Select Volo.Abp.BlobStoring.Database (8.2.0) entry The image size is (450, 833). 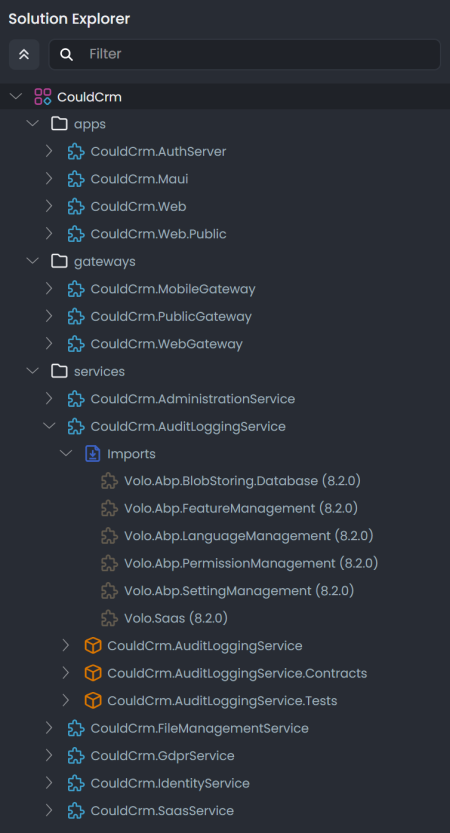pyautogui.click(x=242, y=481)
